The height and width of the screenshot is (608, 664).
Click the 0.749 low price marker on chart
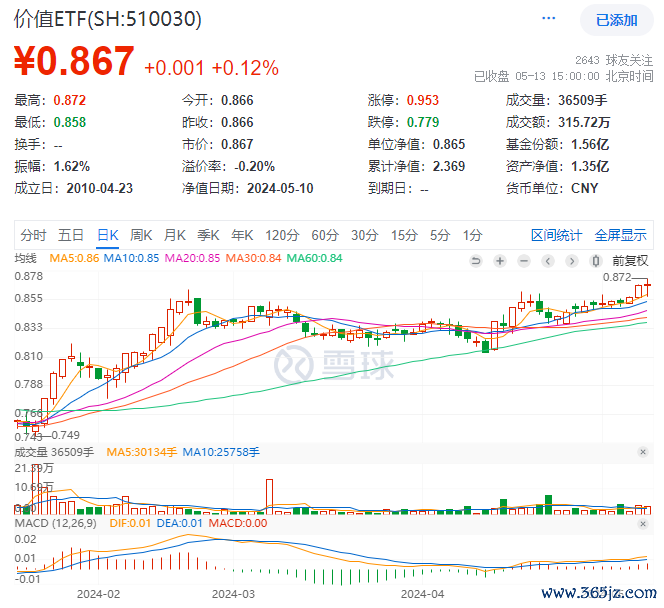pyautogui.click(x=66, y=435)
